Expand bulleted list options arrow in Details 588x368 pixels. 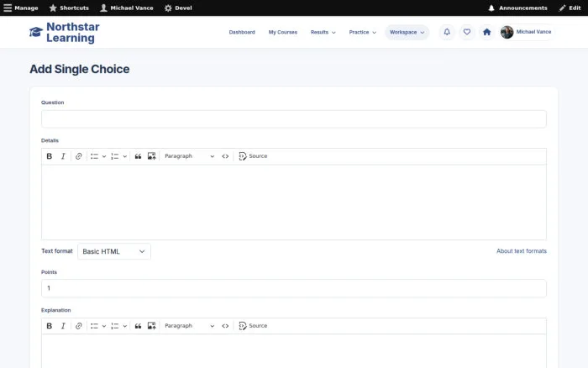pyautogui.click(x=104, y=156)
